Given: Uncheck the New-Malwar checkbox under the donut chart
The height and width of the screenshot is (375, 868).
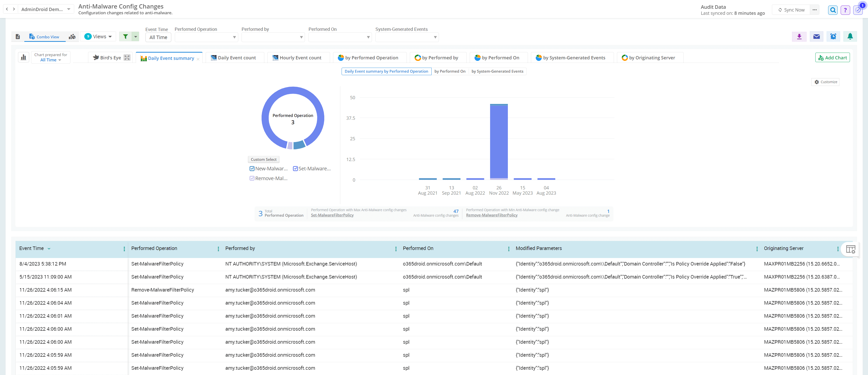Looking at the screenshot, I should (252, 168).
